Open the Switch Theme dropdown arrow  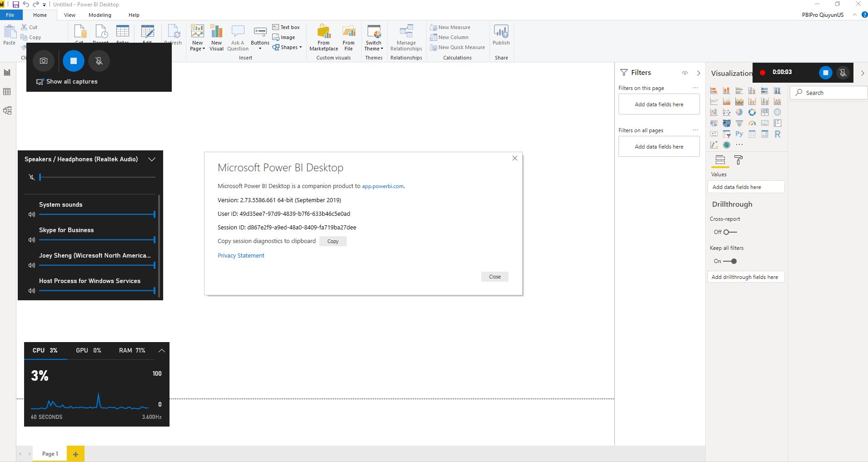[382, 49]
